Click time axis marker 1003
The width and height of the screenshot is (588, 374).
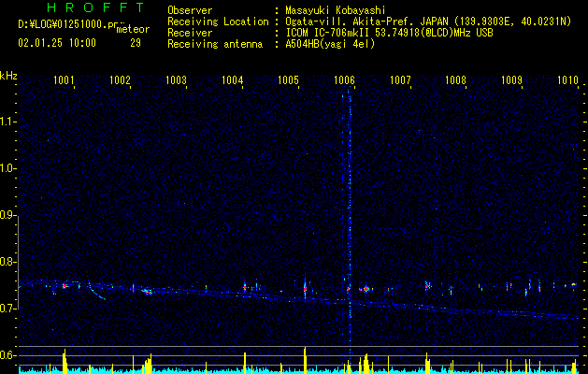click(x=176, y=79)
